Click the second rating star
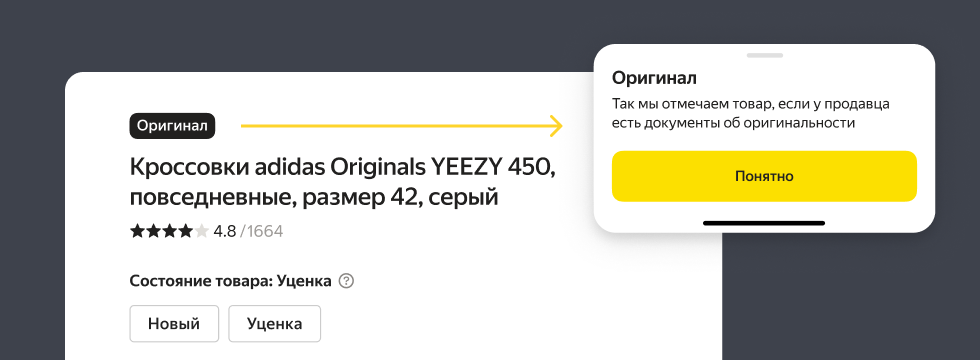Screen dimensions: 980x360 pyautogui.click(x=153, y=232)
